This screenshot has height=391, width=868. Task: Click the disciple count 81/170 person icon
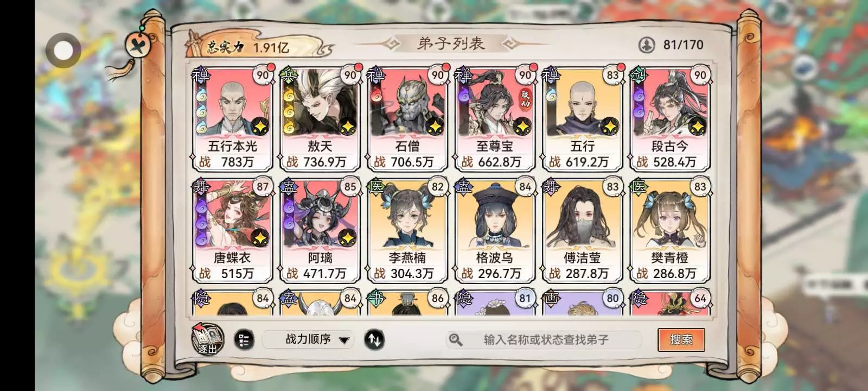(x=646, y=45)
